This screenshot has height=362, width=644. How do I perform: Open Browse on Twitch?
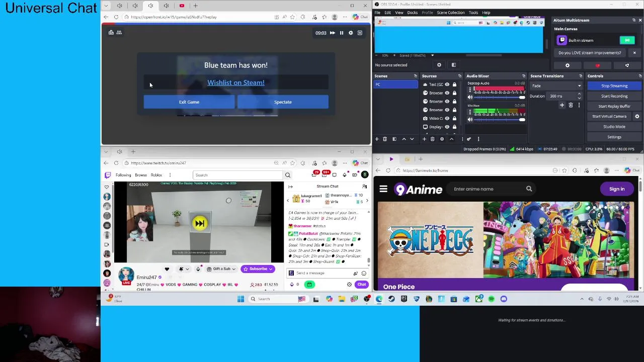tap(141, 175)
